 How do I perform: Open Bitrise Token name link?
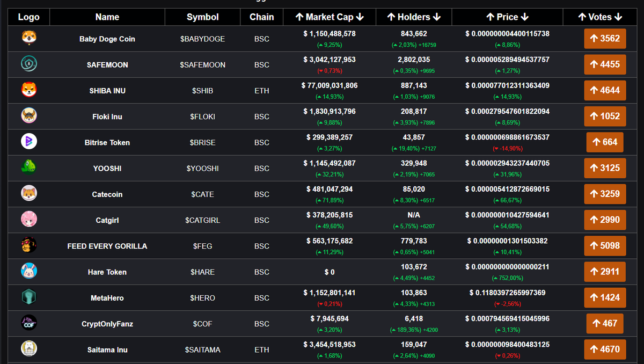click(107, 143)
